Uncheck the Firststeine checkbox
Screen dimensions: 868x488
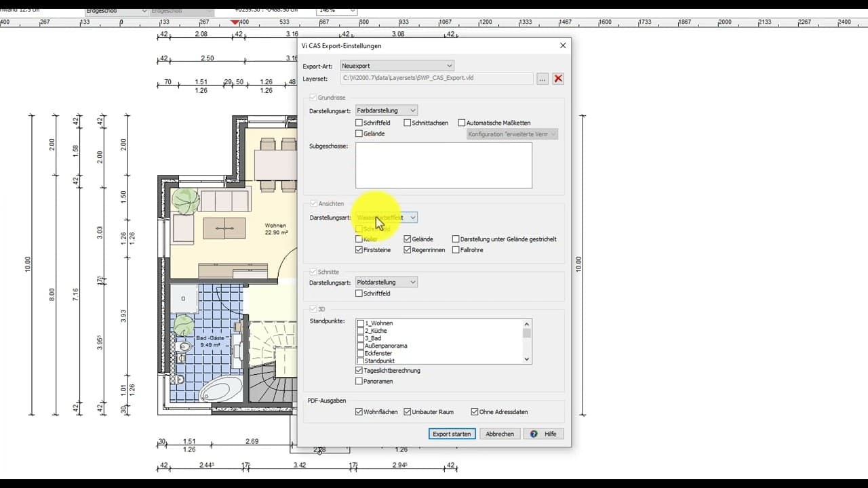tap(359, 250)
